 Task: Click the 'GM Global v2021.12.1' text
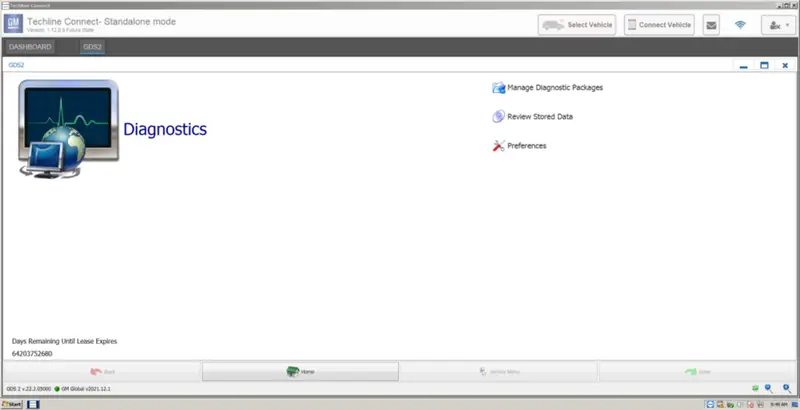point(86,389)
